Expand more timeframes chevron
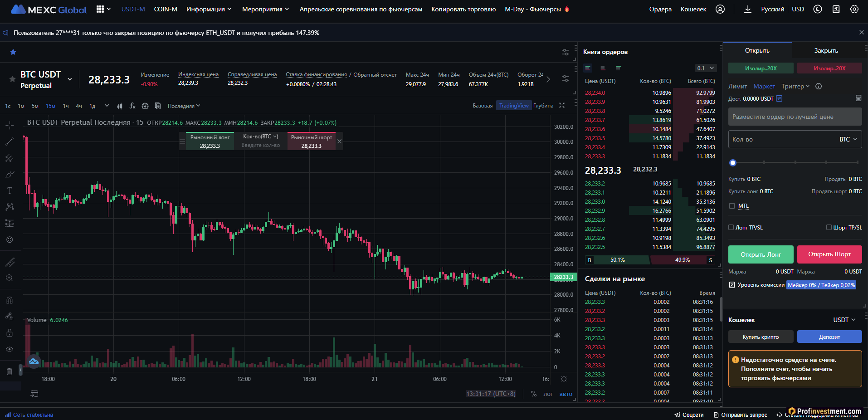 107,106
